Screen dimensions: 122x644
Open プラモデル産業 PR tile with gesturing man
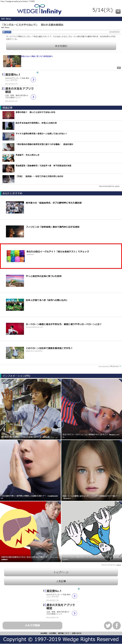tap(30, 409)
